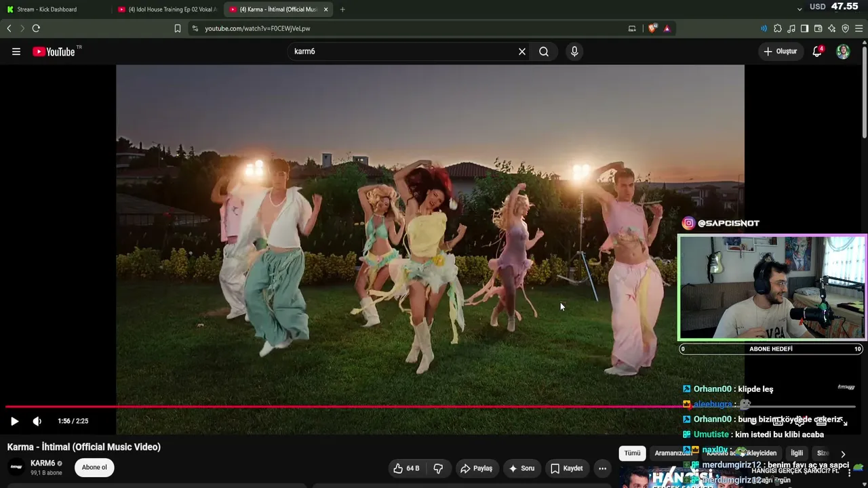The height and width of the screenshot is (488, 868).
Task: Click the blue audio wave extension icon
Action: tap(764, 28)
